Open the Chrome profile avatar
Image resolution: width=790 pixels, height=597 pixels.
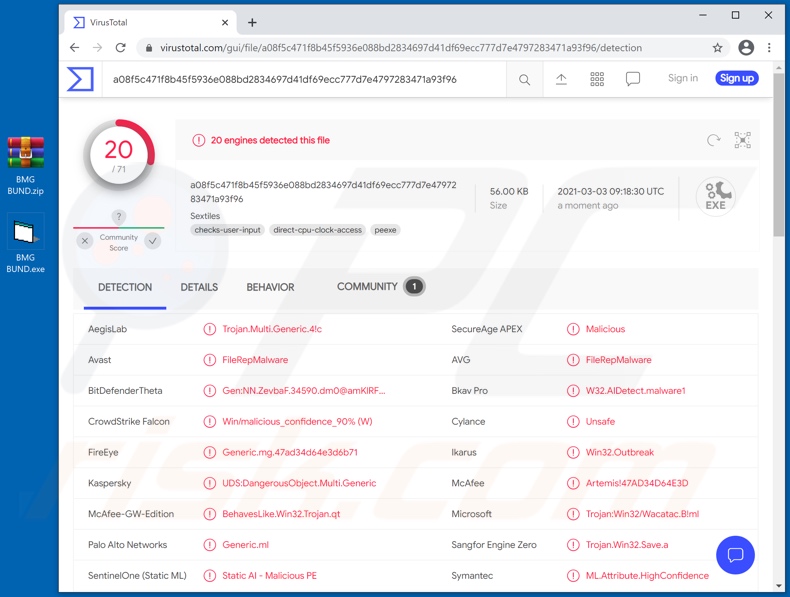tap(746, 48)
